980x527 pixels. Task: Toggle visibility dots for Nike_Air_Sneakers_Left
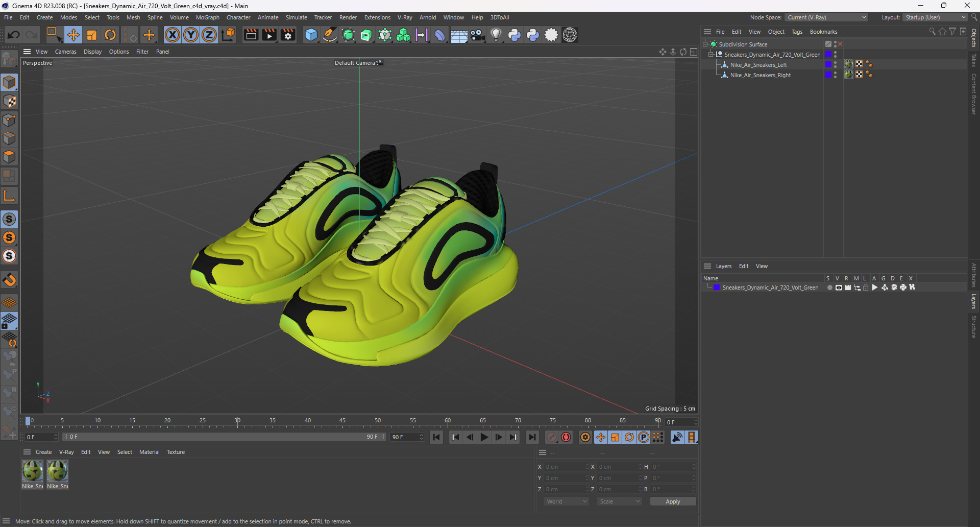pyautogui.click(x=835, y=64)
